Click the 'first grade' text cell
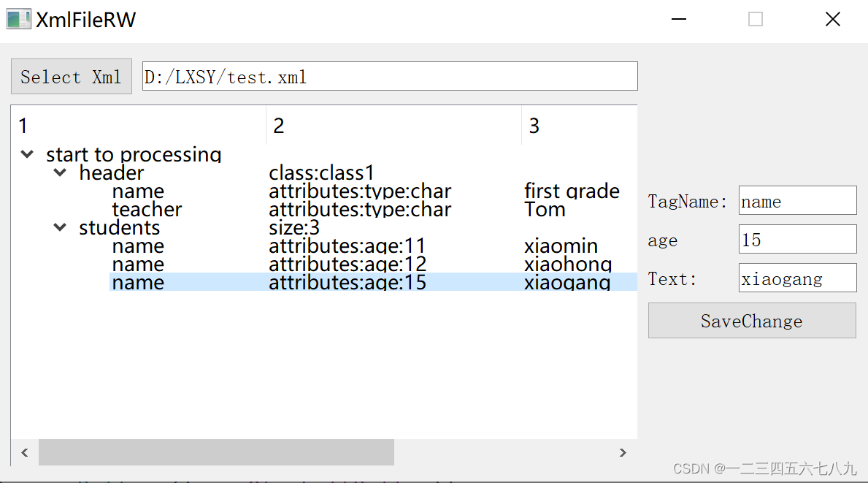868x483 pixels. [572, 191]
